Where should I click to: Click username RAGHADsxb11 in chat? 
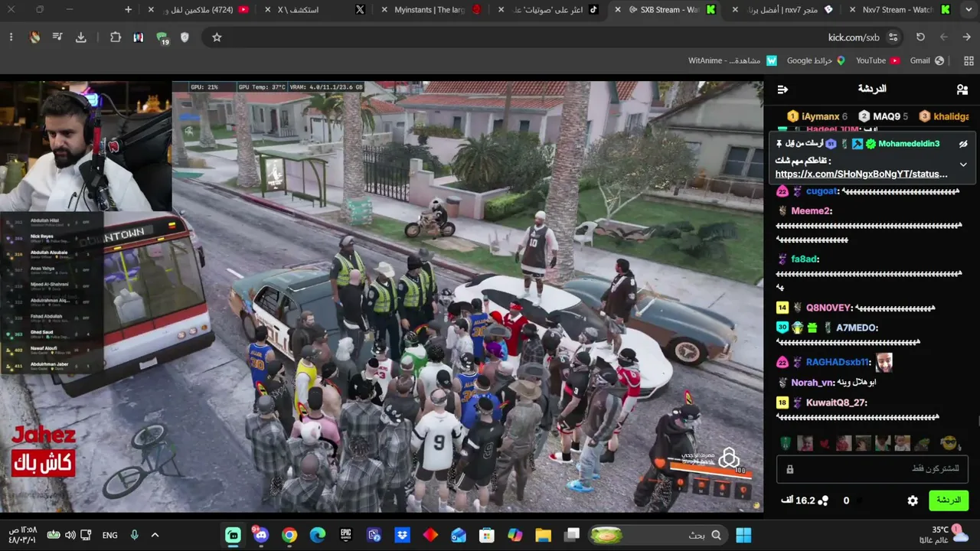point(838,362)
